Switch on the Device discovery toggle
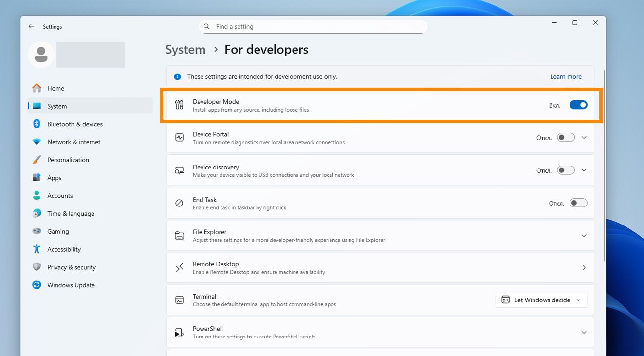The width and height of the screenshot is (644, 356). pyautogui.click(x=566, y=170)
